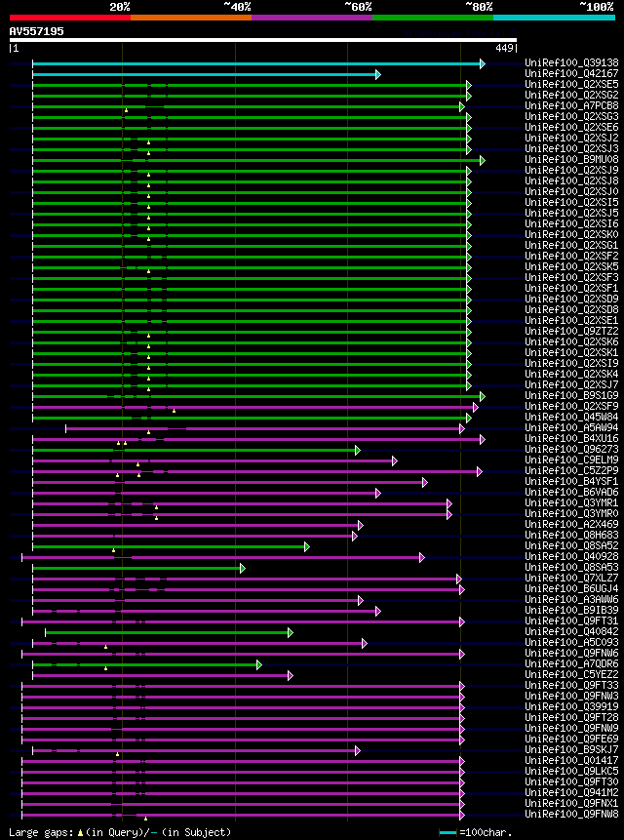Click query end position 449 label
624x840 pixels.
[x=505, y=49]
